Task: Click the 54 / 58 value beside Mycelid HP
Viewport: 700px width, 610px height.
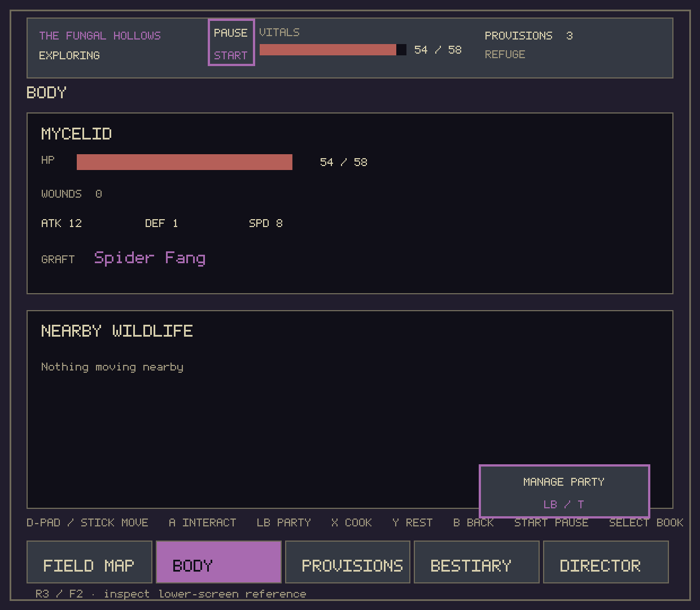Action: pyautogui.click(x=344, y=162)
